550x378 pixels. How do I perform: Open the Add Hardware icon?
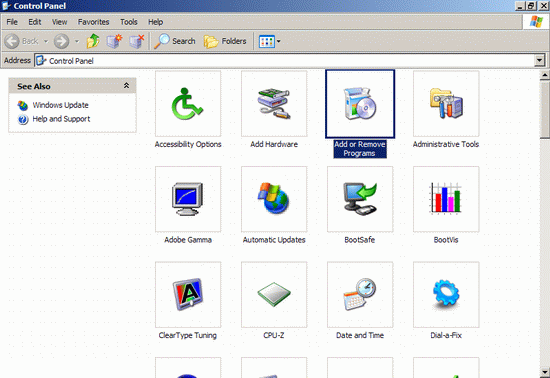coord(274,104)
